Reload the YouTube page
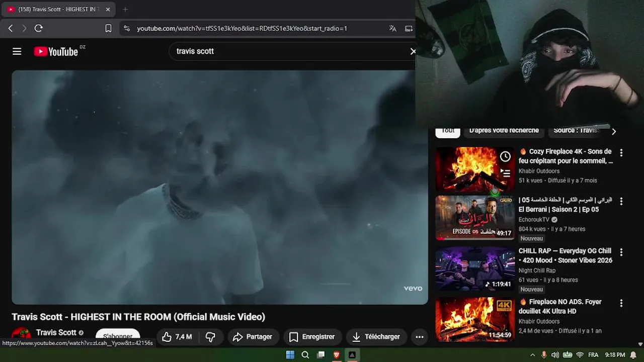The image size is (644, 362). (39, 29)
